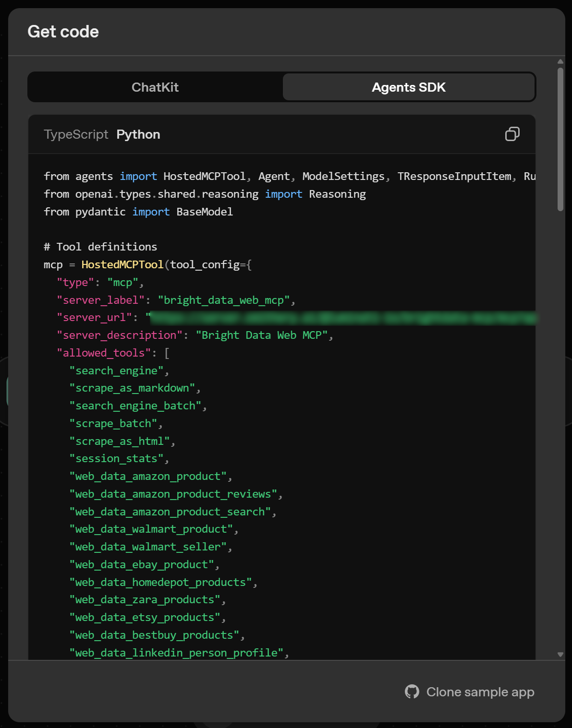Select the Python language option
This screenshot has width=572, height=728.
click(x=138, y=134)
